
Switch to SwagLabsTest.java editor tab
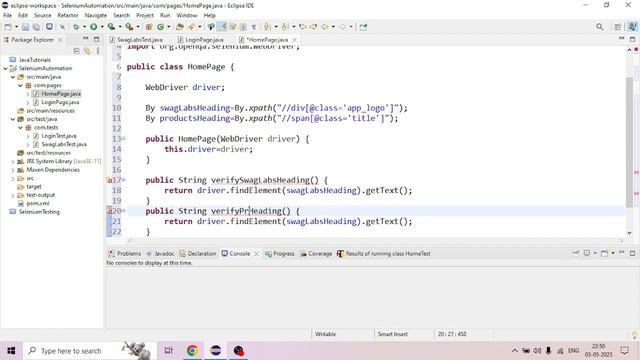136,40
